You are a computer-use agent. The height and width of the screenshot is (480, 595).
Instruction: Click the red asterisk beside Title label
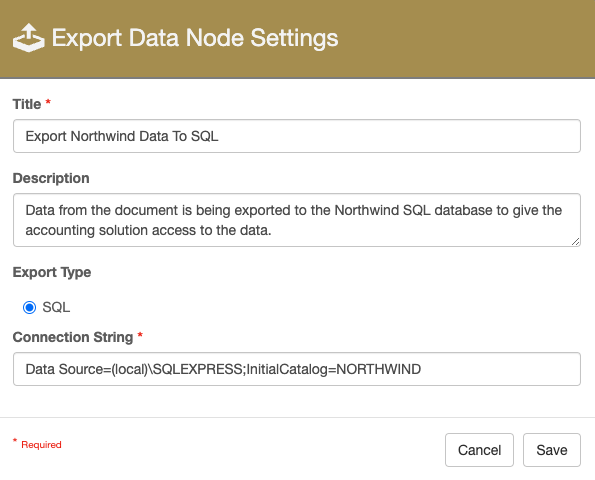pyautogui.click(x=48, y=102)
